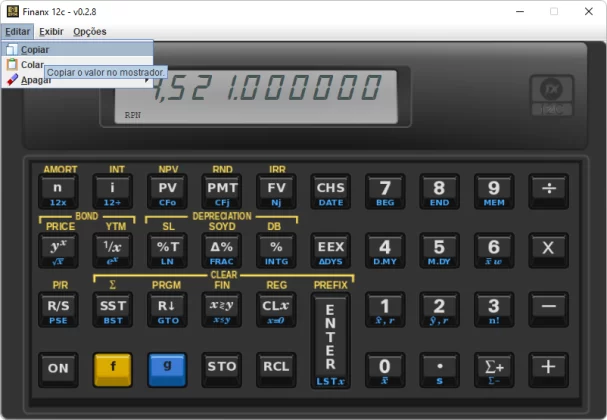Click the divide key
607x420 pixels.
[x=549, y=192]
